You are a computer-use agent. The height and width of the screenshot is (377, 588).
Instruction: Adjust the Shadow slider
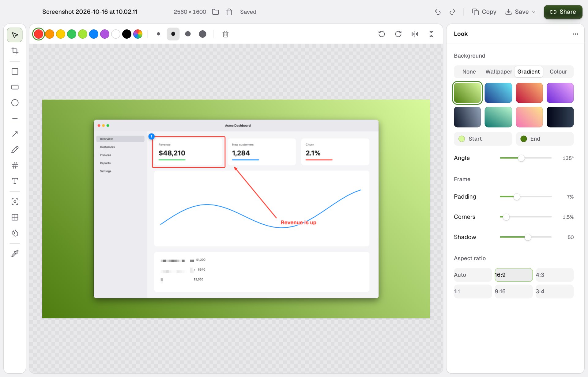pos(526,237)
